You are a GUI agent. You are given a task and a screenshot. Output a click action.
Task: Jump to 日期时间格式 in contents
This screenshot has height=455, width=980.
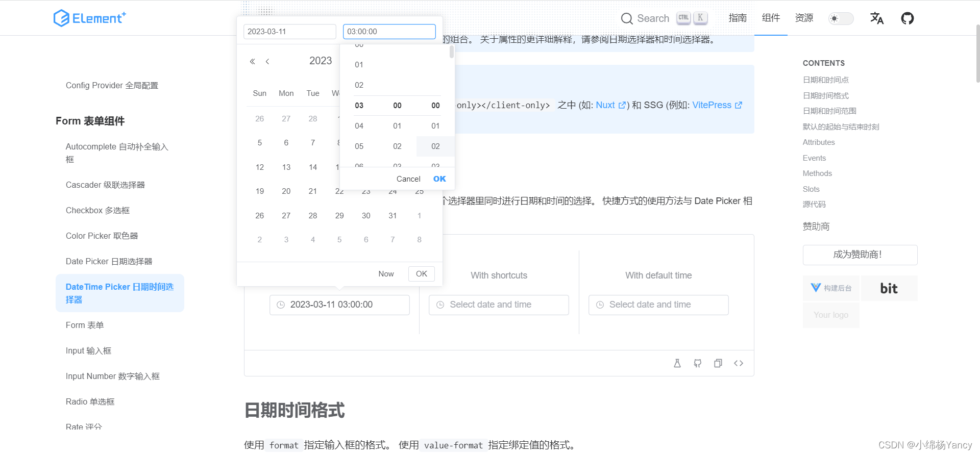825,96
